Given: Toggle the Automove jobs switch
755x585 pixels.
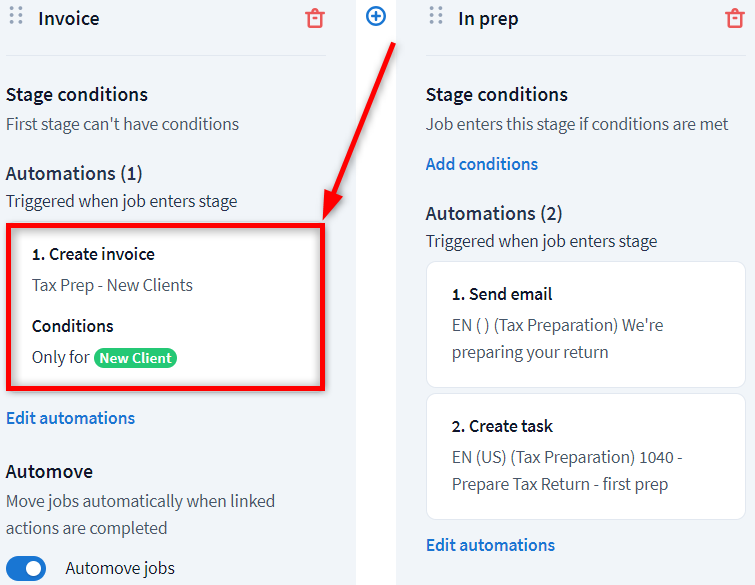Looking at the screenshot, I should coord(27,568).
